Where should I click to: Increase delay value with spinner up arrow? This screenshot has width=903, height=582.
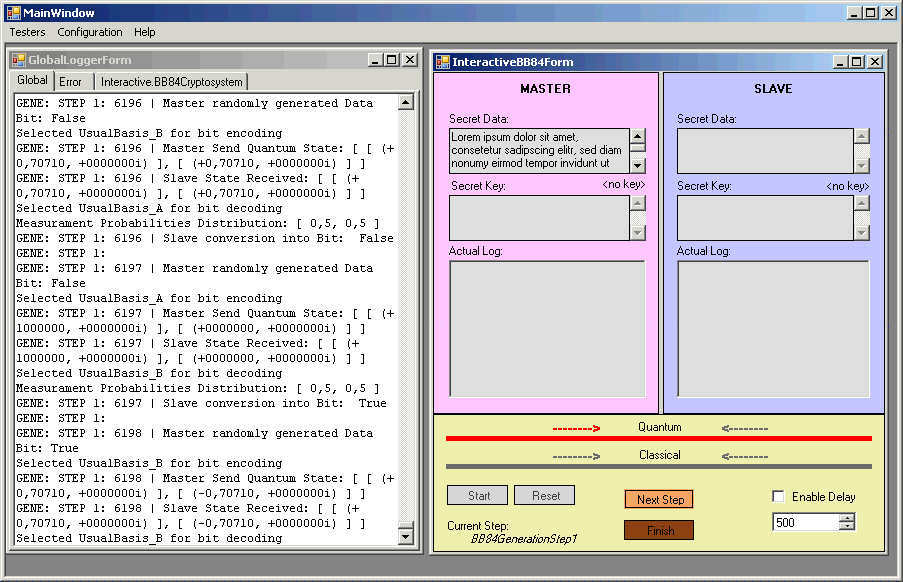click(x=847, y=518)
